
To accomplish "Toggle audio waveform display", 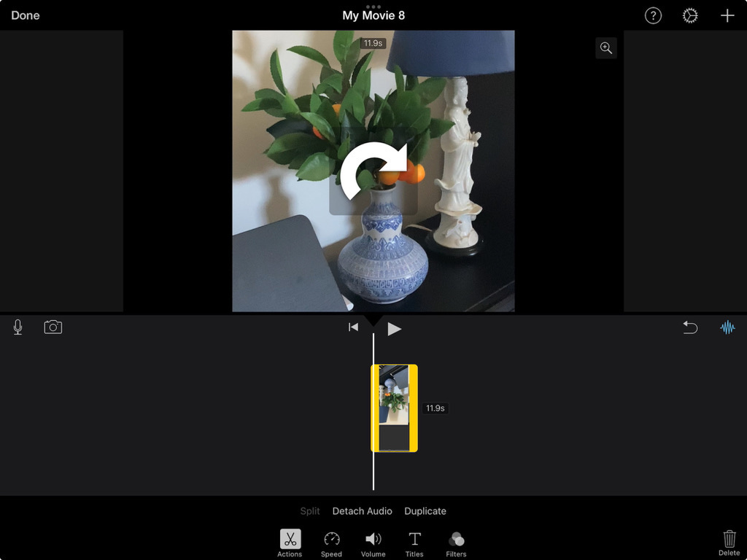I will point(727,327).
